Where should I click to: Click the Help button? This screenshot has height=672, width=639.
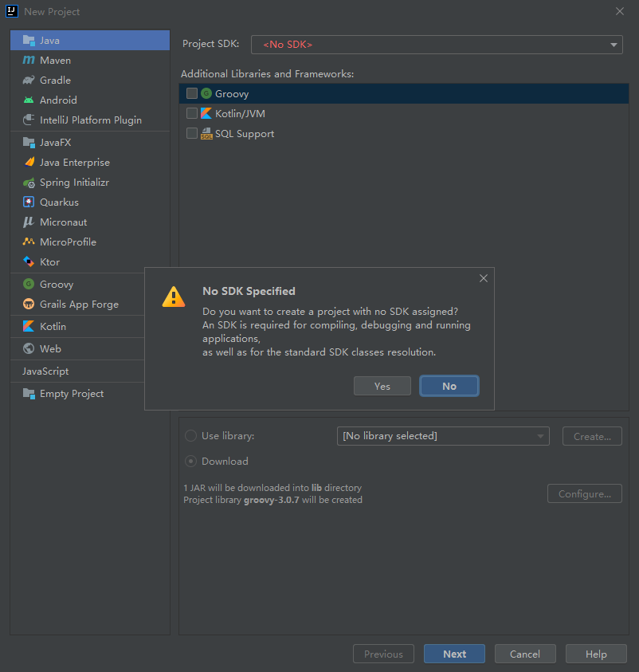coord(596,654)
